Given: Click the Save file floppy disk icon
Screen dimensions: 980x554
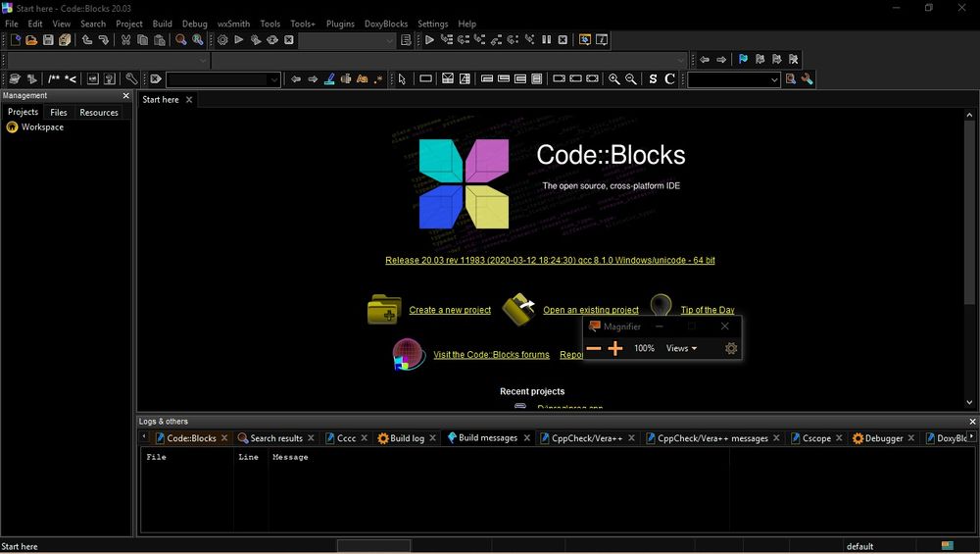Looking at the screenshot, I should (48, 40).
